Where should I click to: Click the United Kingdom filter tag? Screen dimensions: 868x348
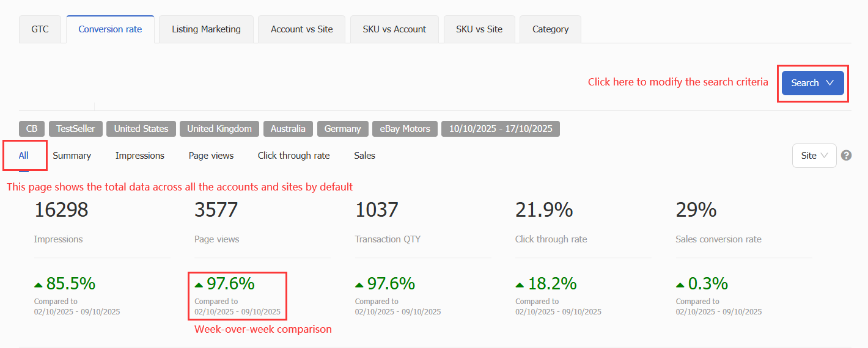point(219,129)
